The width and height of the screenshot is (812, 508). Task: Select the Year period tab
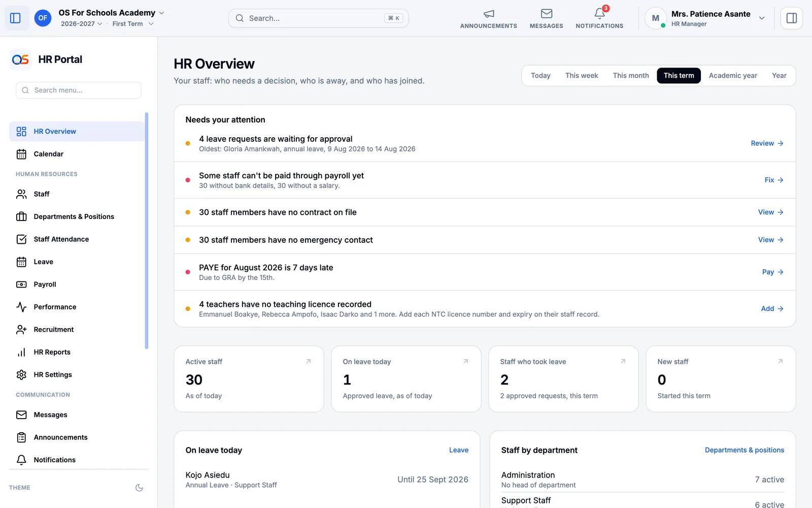[x=779, y=76]
